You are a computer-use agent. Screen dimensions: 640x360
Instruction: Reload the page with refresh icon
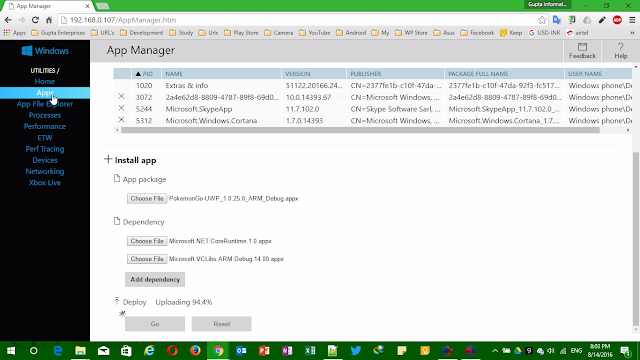pyautogui.click(x=35, y=20)
